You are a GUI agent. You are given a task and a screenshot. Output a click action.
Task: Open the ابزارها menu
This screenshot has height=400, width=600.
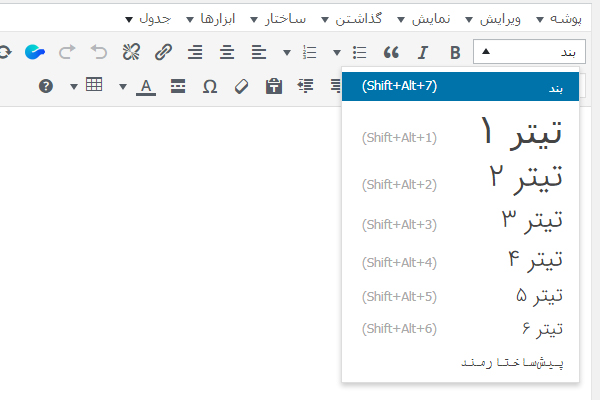click(211, 19)
